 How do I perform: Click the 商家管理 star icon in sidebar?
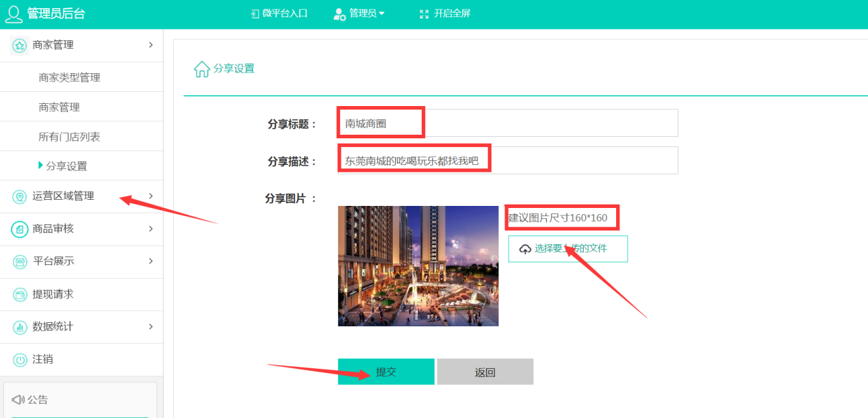tap(20, 45)
